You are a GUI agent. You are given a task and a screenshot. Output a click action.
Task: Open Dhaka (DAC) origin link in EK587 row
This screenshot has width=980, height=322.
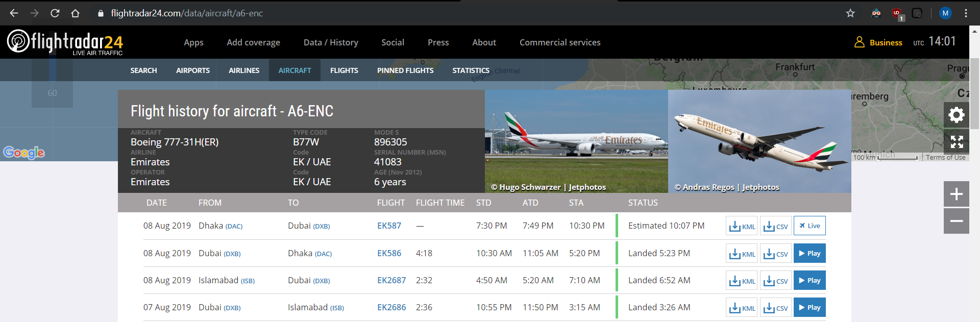coord(220,226)
